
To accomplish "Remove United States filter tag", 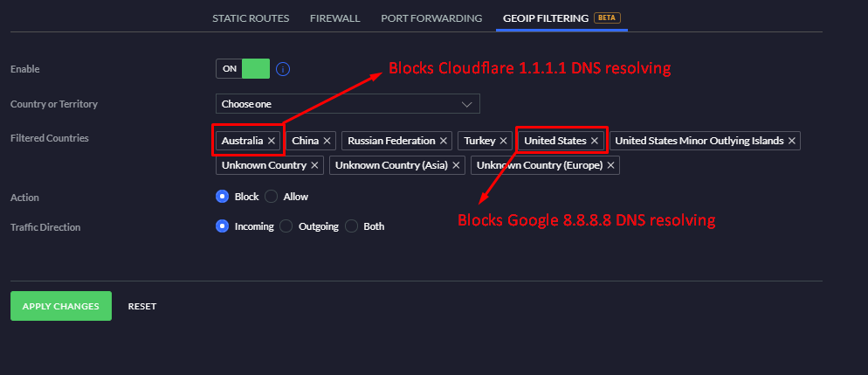I will (595, 141).
